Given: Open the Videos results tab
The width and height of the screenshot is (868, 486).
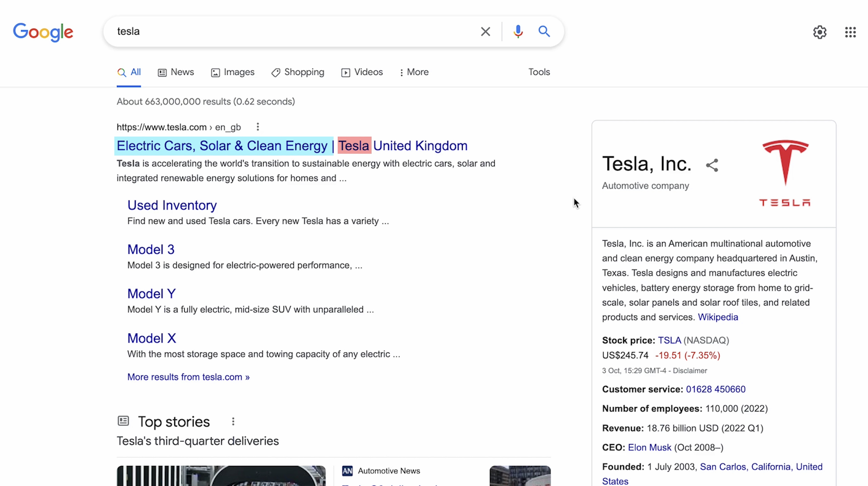Looking at the screenshot, I should coord(362,72).
